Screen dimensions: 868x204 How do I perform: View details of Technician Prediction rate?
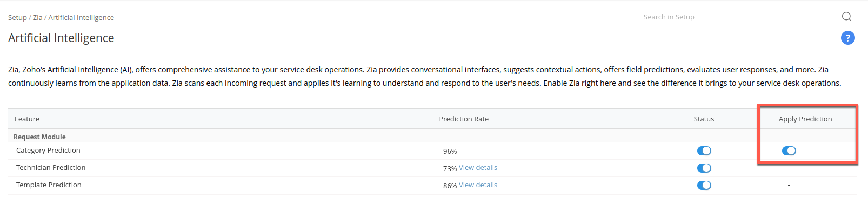(478, 168)
